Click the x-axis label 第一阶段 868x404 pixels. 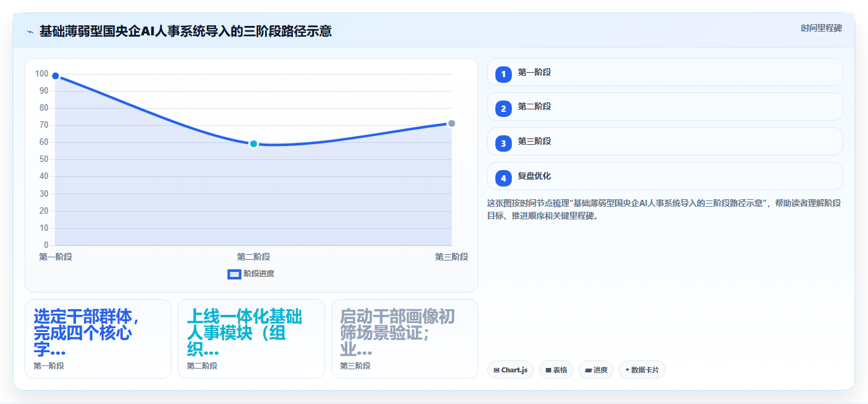pos(56,257)
